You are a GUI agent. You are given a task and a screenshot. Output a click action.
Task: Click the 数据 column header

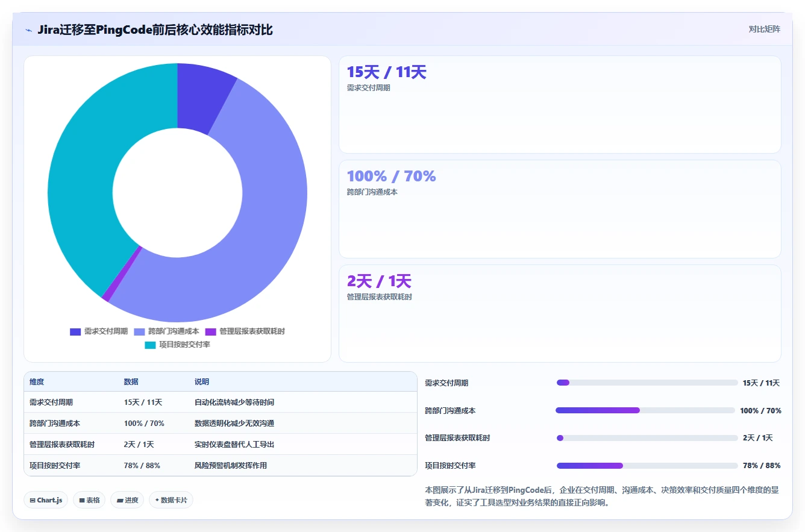click(x=131, y=382)
